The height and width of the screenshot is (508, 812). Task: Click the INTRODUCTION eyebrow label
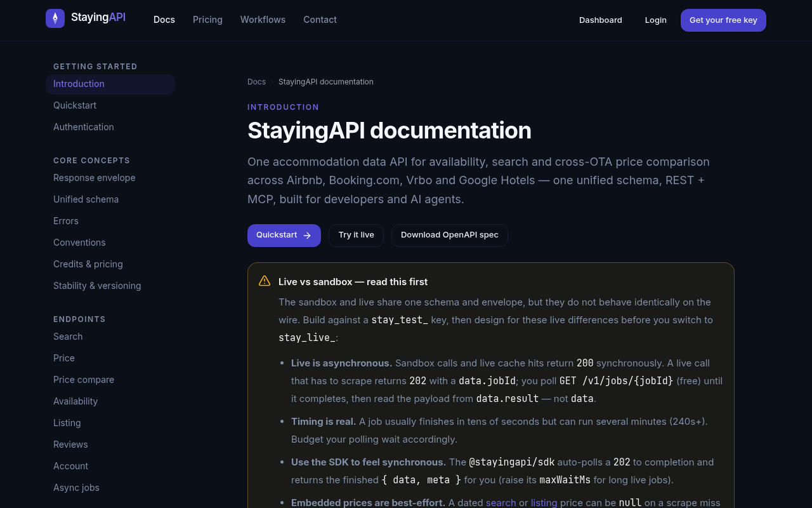283,107
